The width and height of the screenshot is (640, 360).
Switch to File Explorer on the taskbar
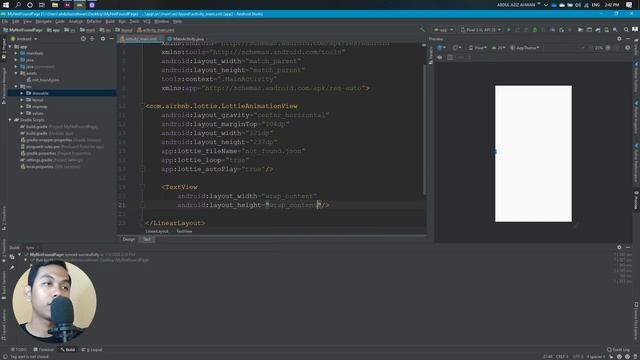pos(55,5)
